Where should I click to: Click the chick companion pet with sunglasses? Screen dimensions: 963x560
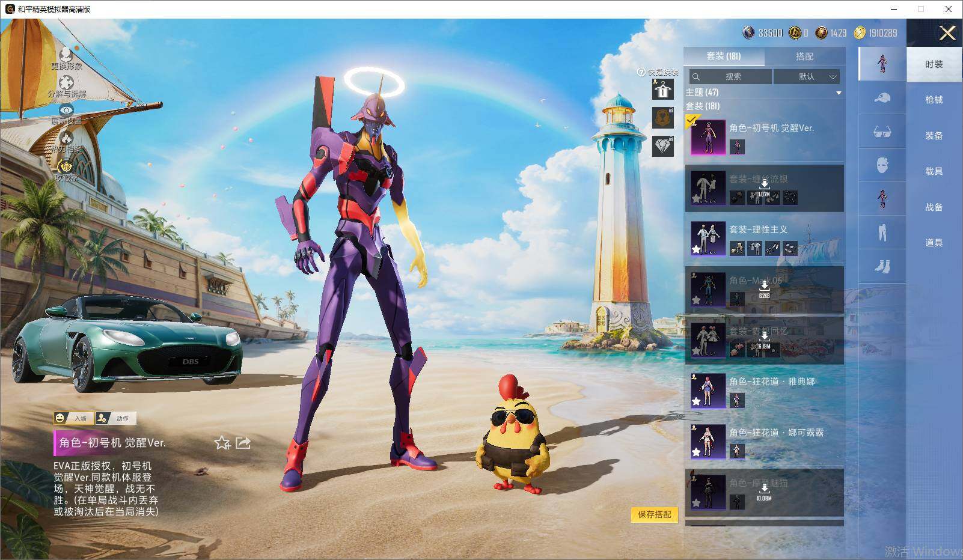512,436
